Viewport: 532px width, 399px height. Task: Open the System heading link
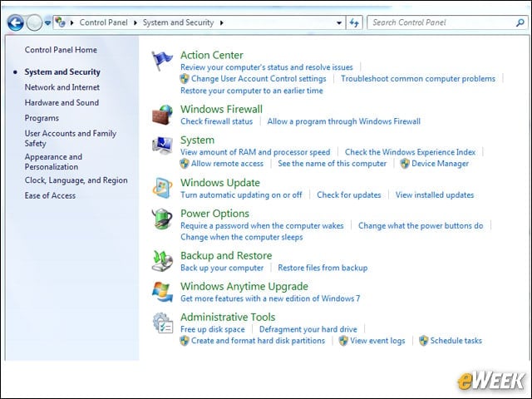pos(198,140)
